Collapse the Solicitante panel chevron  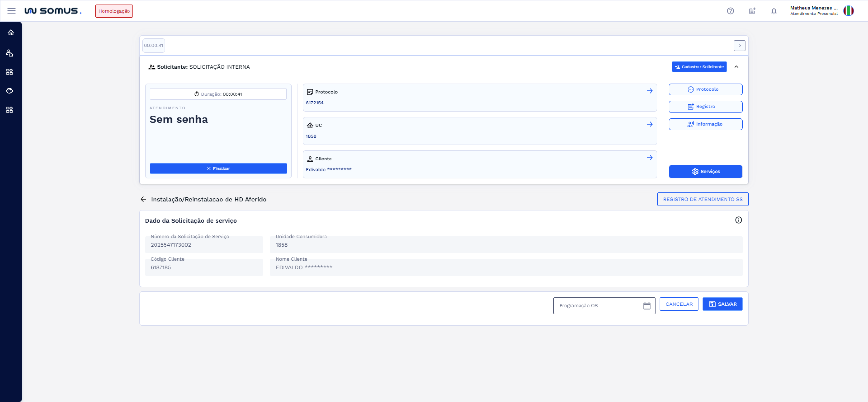[x=736, y=67]
